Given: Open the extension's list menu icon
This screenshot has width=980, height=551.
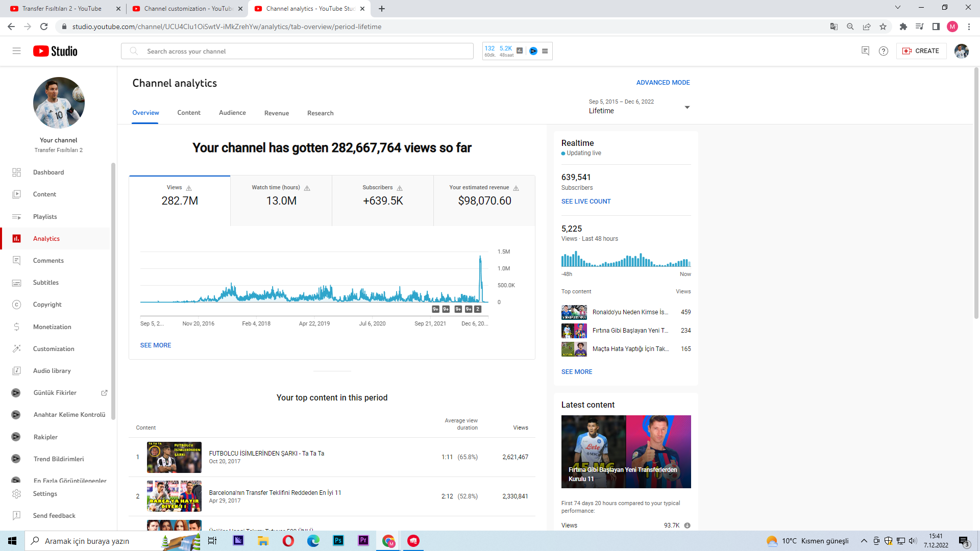Looking at the screenshot, I should (x=545, y=51).
